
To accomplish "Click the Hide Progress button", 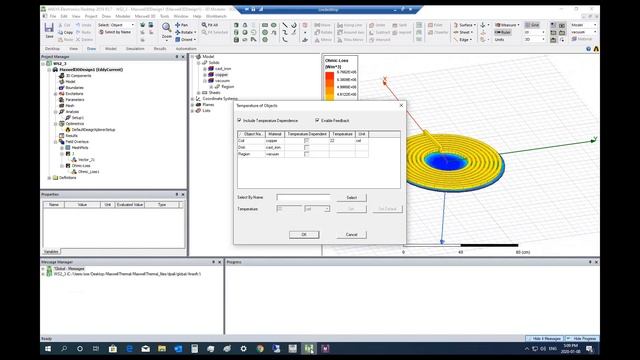I will (582, 339).
